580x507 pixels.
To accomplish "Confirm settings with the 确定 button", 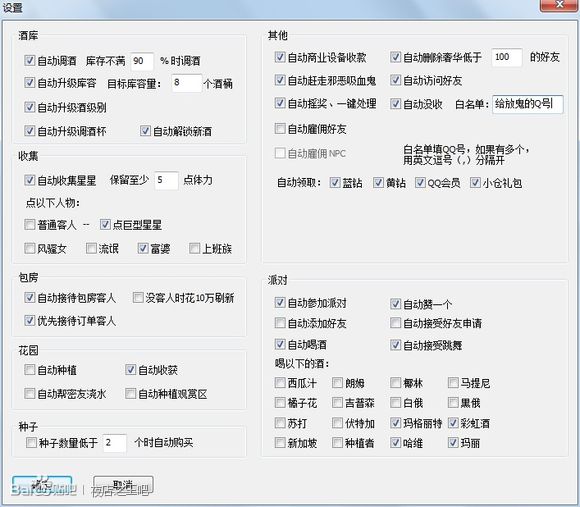I will [x=42, y=485].
